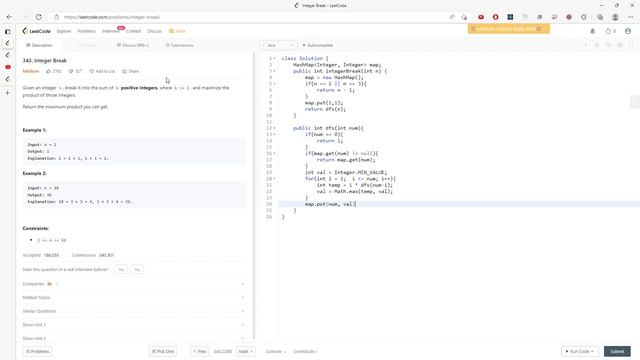The image size is (640, 360).
Task: Expand the Similar Questions section
Action: [x=134, y=311]
